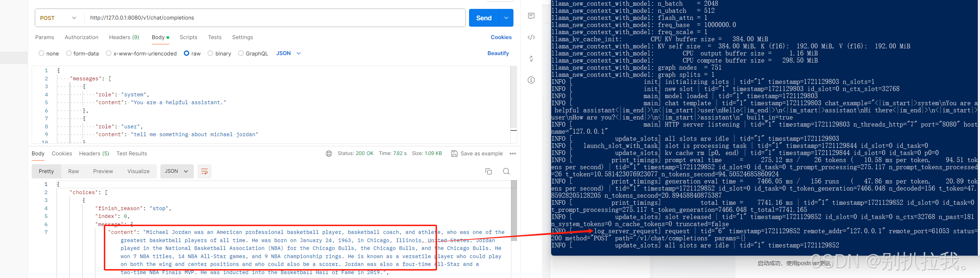Click the "role": "user" line

tap(119, 127)
